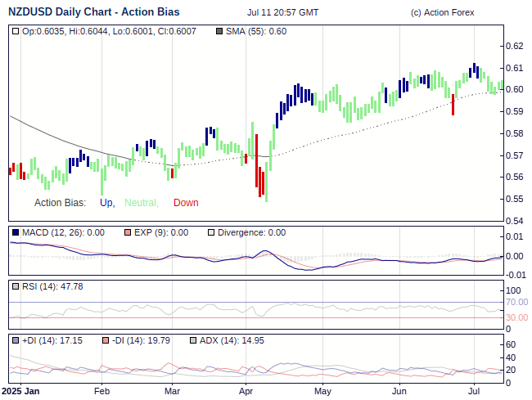The width and height of the screenshot is (532, 400).
Task: Click the '(c) Action Forex' copyright text
Action: click(442, 13)
